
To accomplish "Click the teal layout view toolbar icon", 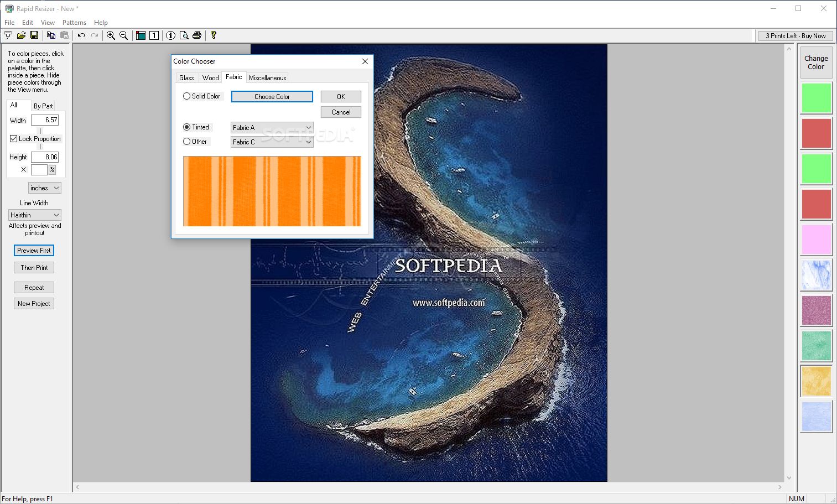I will (x=141, y=35).
